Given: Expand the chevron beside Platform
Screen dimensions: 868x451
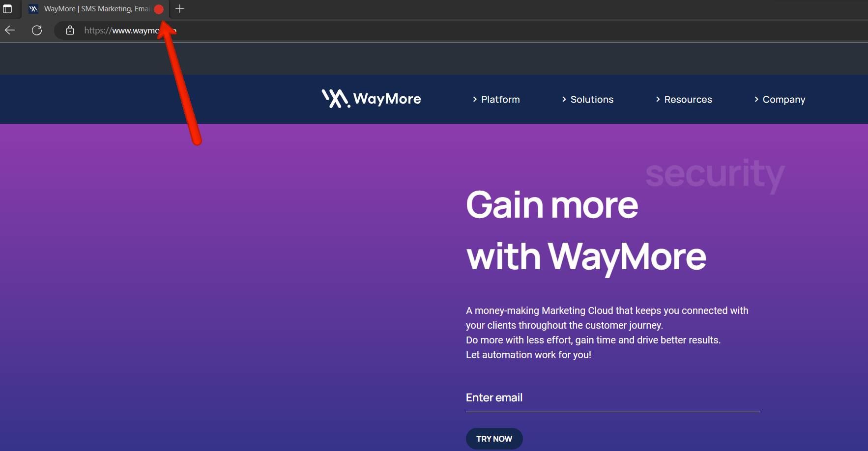Looking at the screenshot, I should click(475, 99).
